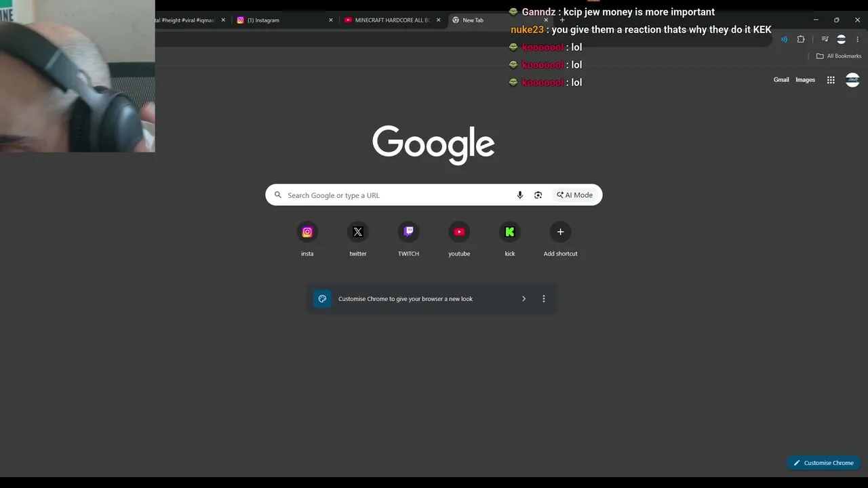Close the #height #viral tab
The width and height of the screenshot is (868, 488).
tap(223, 20)
